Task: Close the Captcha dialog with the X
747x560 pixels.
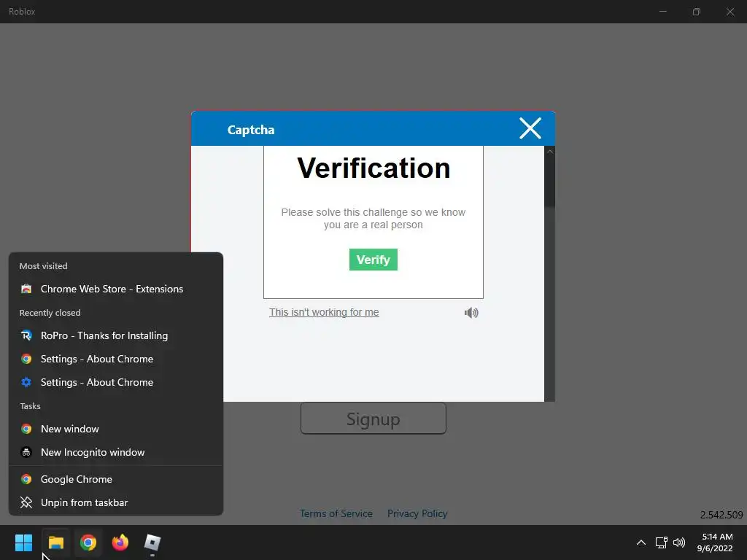Action: (530, 128)
